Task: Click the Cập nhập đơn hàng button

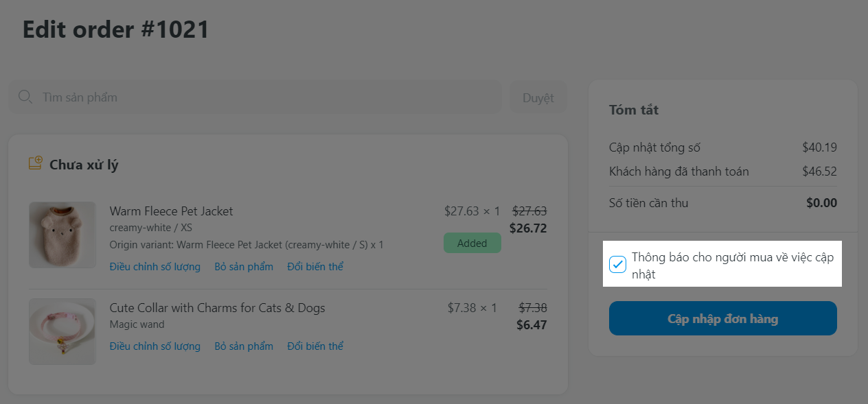Action: pos(722,318)
